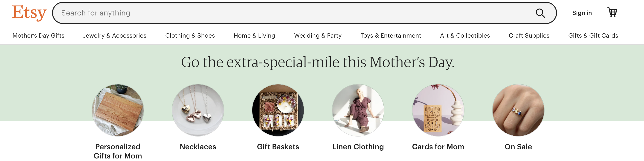Open Gifts & Gift Cards category
Image resolution: width=644 pixels, height=161 pixels.
[x=593, y=36]
